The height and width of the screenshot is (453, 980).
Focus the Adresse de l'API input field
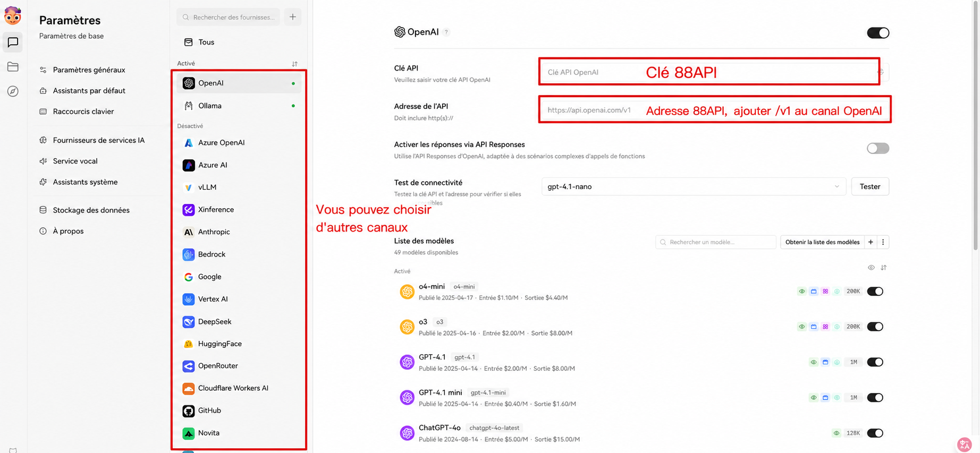pyautogui.click(x=715, y=110)
